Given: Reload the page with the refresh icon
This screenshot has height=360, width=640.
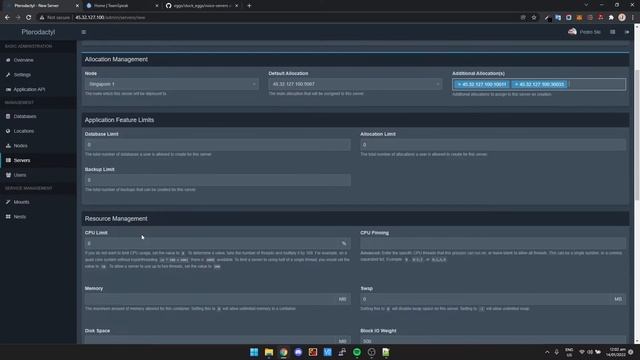Looking at the screenshot, I should pos(29,18).
